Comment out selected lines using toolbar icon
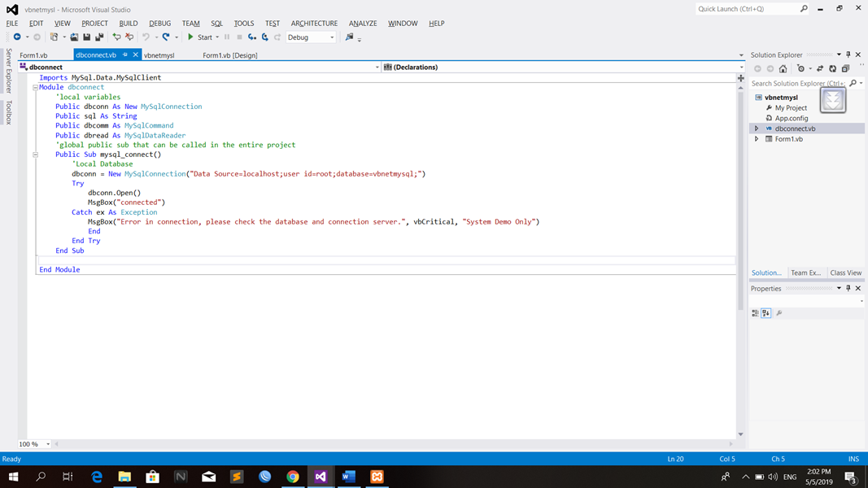 117,37
